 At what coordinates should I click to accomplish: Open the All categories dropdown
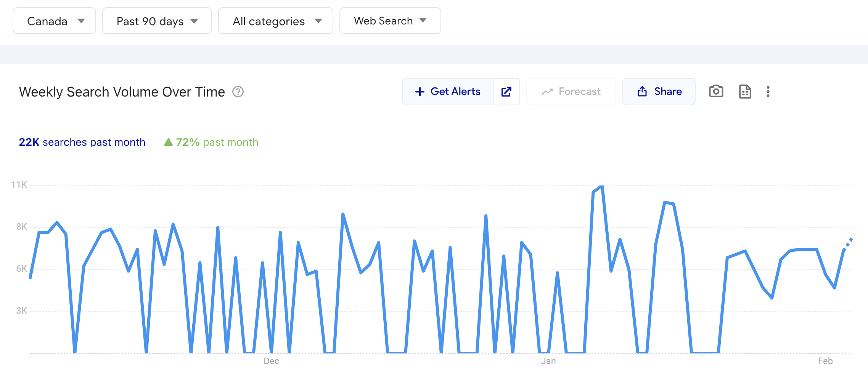[275, 21]
